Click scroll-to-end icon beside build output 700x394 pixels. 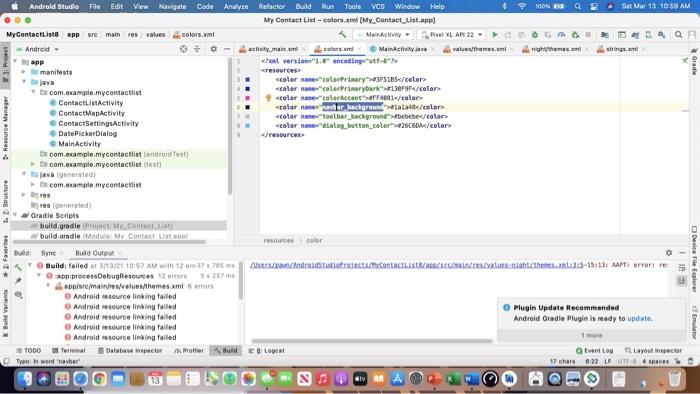point(682,281)
